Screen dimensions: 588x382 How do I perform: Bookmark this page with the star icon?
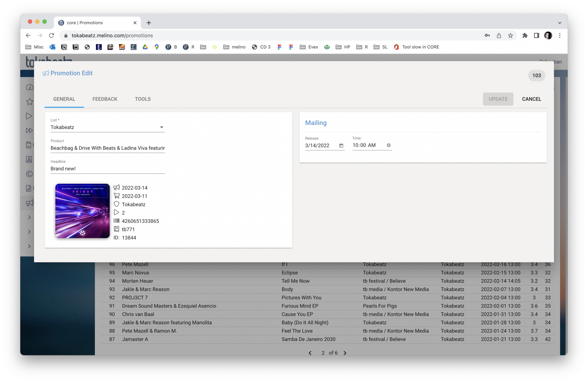click(510, 36)
